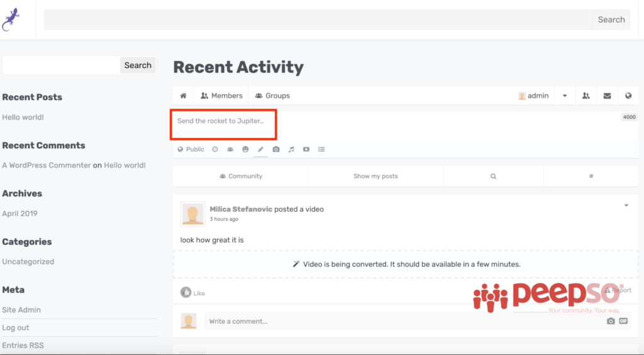The image size is (644, 355).
Task: Open the friend requests icon in navbar
Action: [x=586, y=96]
